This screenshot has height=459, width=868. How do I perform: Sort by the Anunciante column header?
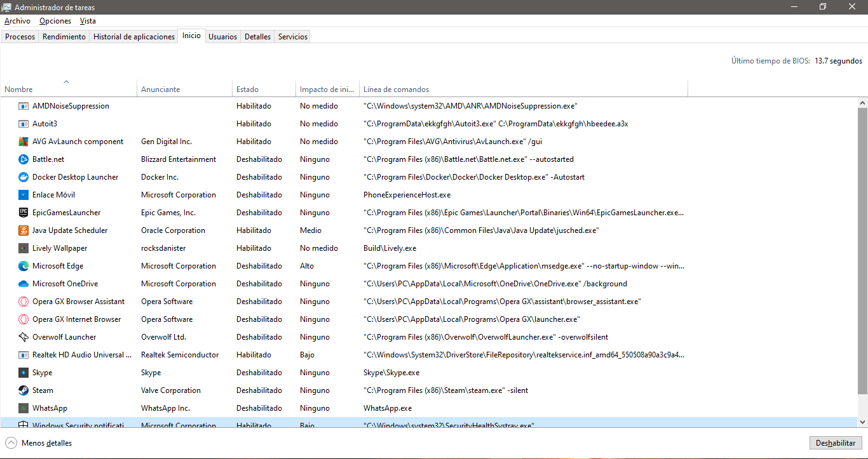(x=184, y=88)
